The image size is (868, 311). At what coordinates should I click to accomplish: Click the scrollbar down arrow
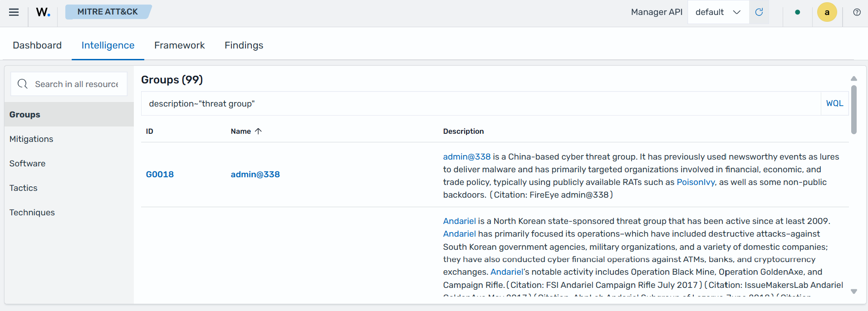[x=854, y=292]
